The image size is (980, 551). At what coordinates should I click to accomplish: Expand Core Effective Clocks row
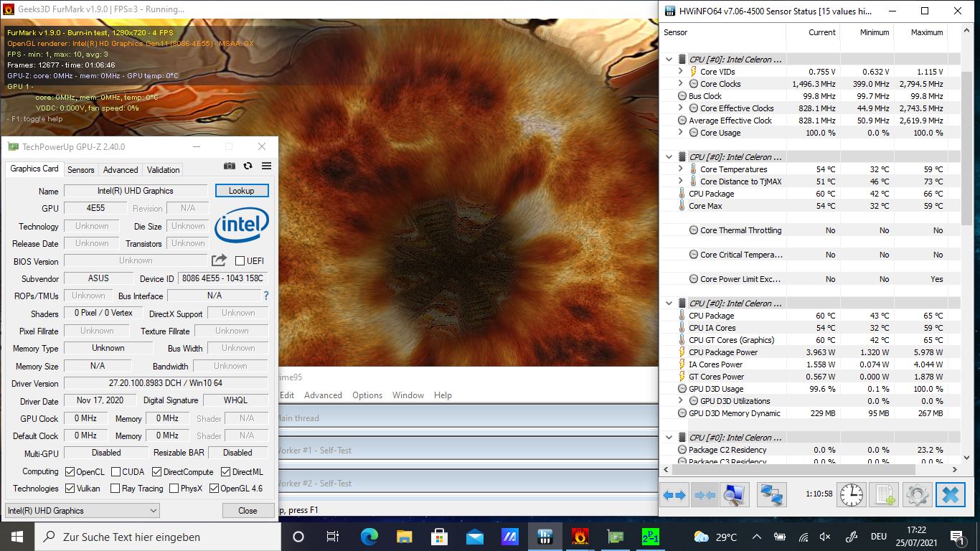click(681, 108)
